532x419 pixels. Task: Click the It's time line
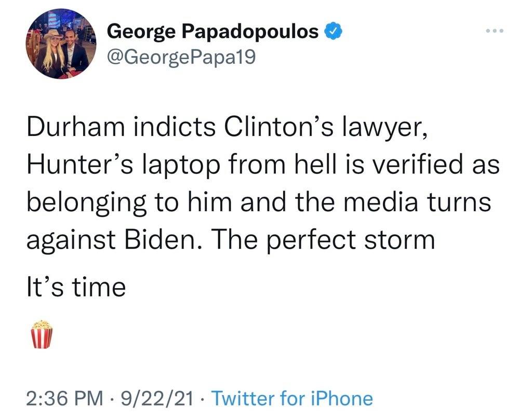(x=76, y=287)
